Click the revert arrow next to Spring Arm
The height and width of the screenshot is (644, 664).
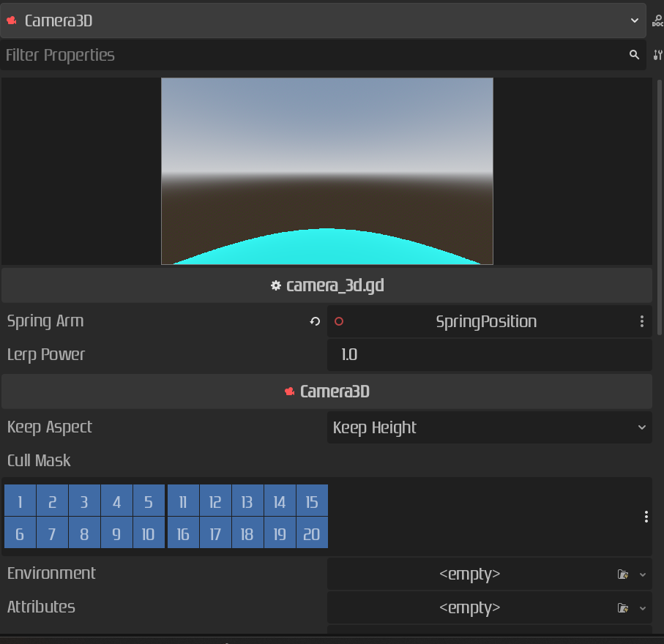point(315,321)
